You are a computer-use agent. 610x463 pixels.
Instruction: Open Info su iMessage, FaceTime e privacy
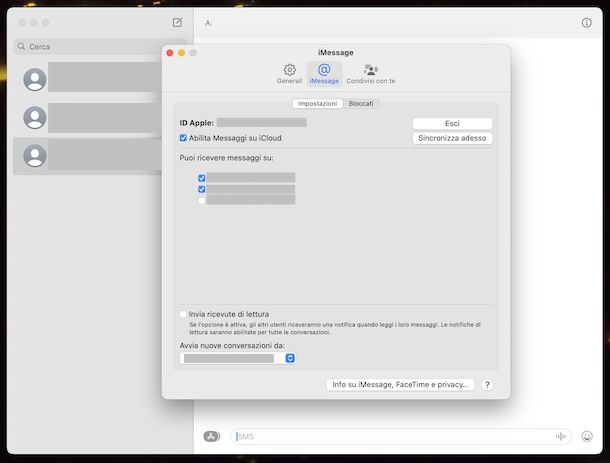click(400, 384)
